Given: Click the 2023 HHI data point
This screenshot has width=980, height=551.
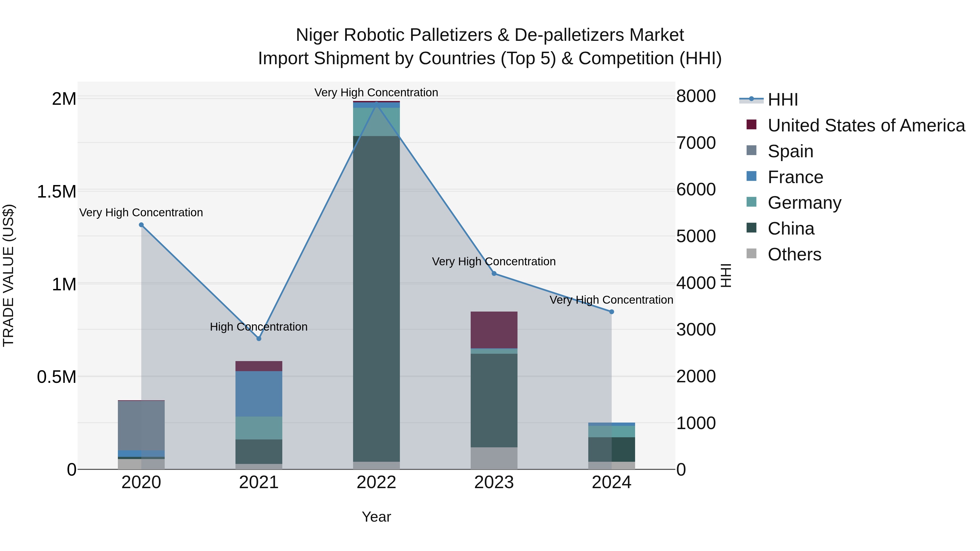Looking at the screenshot, I should coord(494,273).
